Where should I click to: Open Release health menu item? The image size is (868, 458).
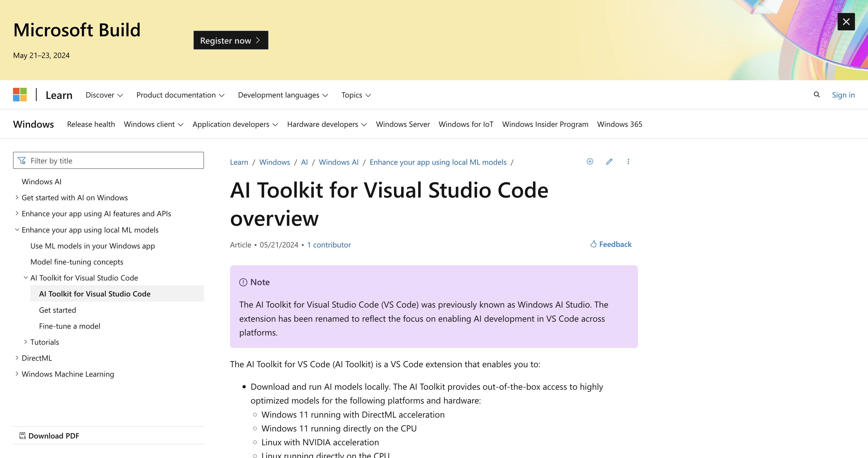pyautogui.click(x=91, y=124)
